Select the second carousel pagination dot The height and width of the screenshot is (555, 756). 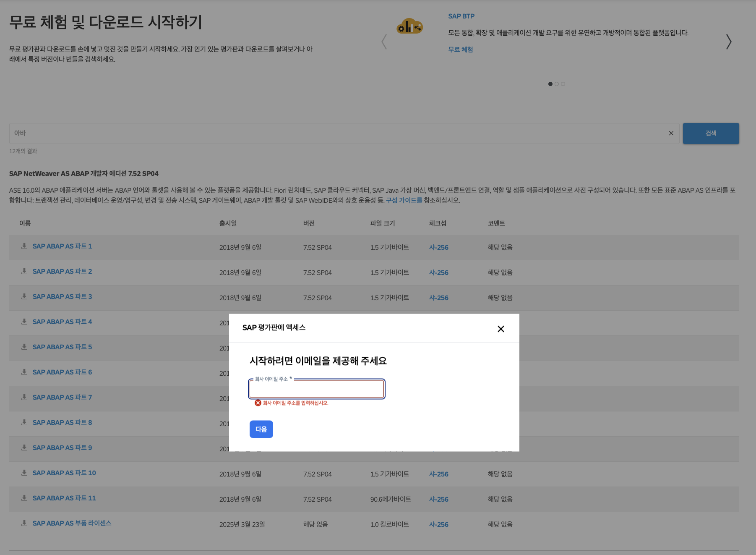tap(557, 84)
